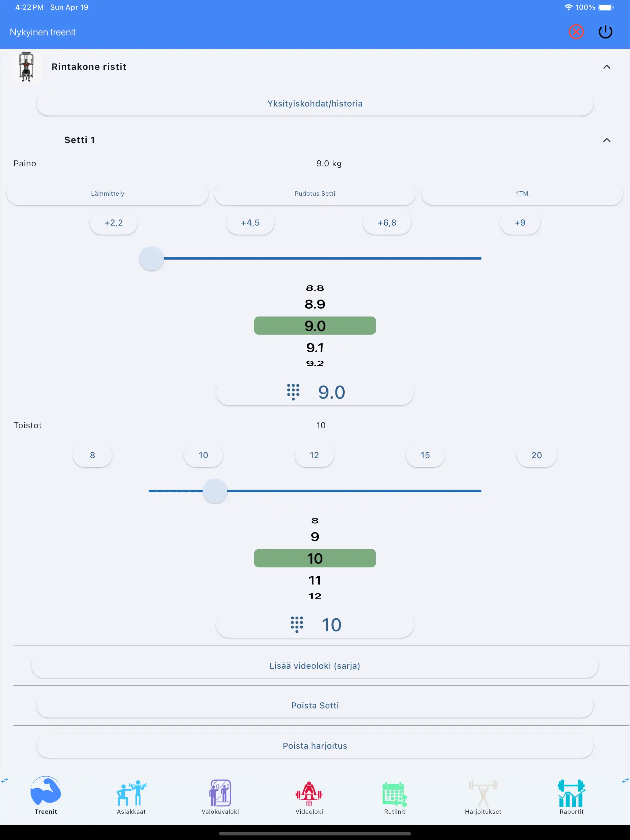Screen dimensions: 630x840
Task: Go to the Videoloki tab
Action: (309, 795)
